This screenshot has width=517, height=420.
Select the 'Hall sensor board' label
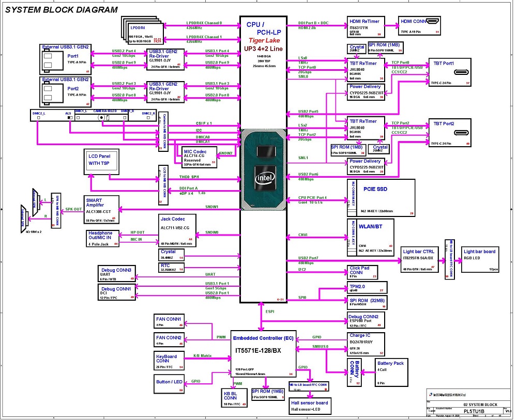pos(309,403)
